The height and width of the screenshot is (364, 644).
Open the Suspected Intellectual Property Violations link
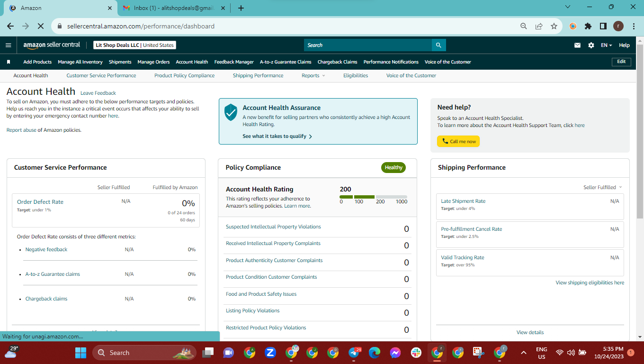click(x=273, y=227)
